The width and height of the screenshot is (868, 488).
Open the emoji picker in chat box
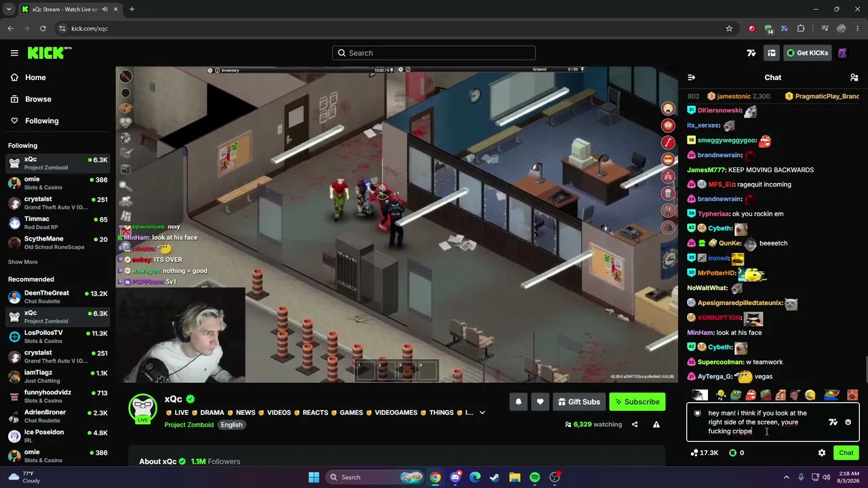tap(848, 422)
